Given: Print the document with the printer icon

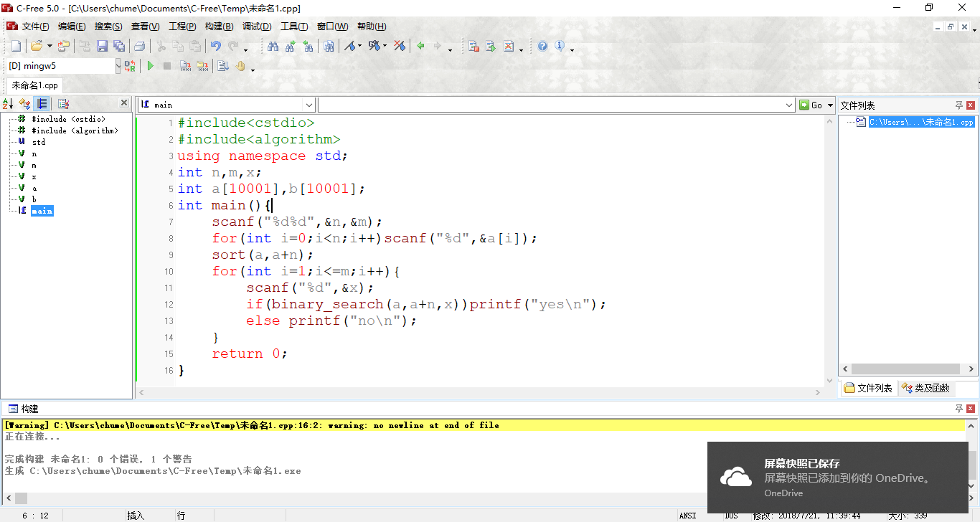Looking at the screenshot, I should point(139,46).
